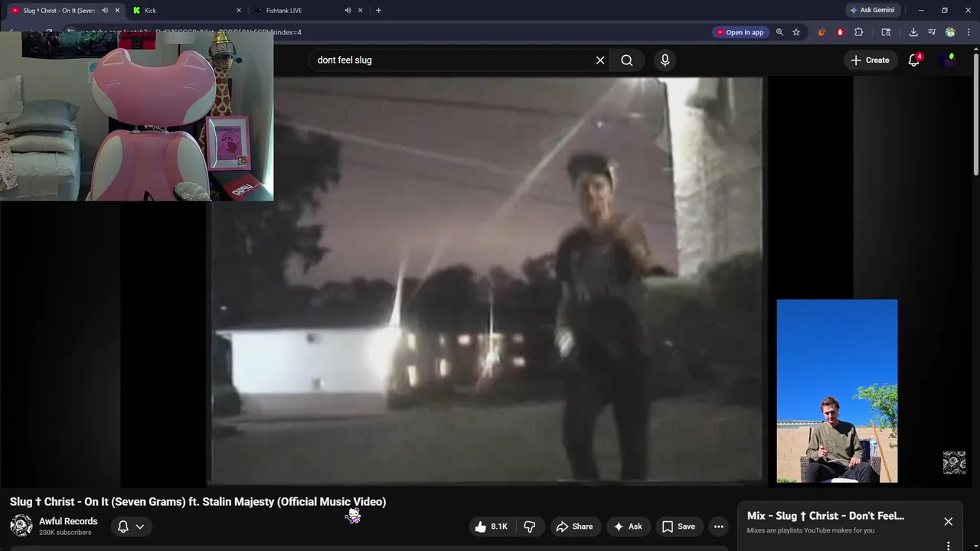Click the channel notification bell icon
The width and height of the screenshot is (980, 551).
[122, 527]
